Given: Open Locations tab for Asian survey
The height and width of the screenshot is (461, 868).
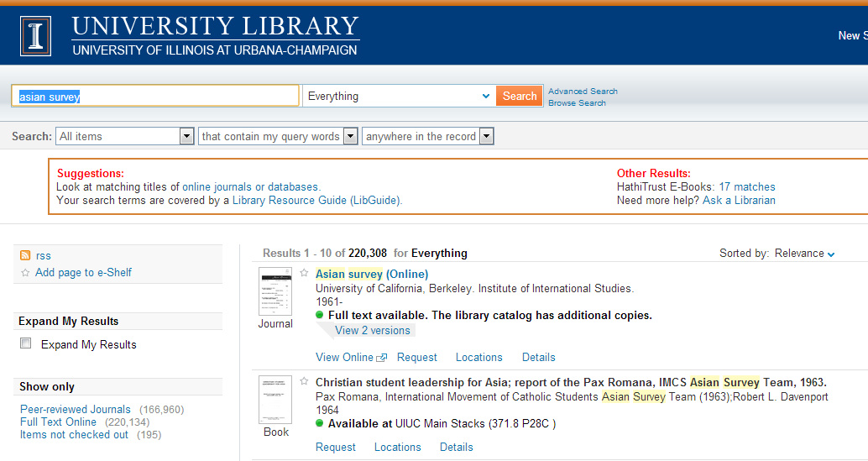Looking at the screenshot, I should 478,358.
